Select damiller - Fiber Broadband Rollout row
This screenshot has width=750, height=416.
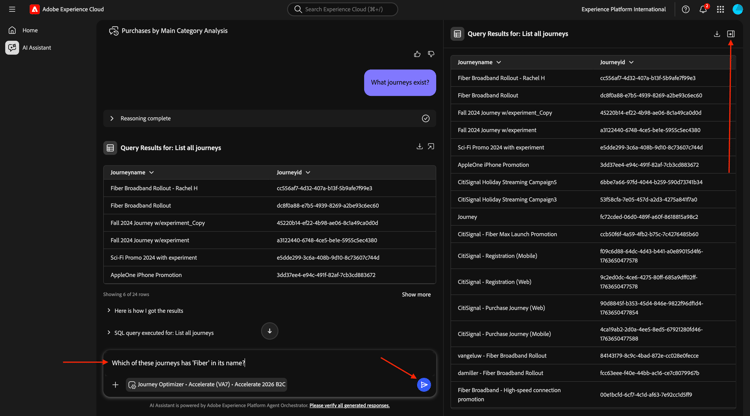593,373
